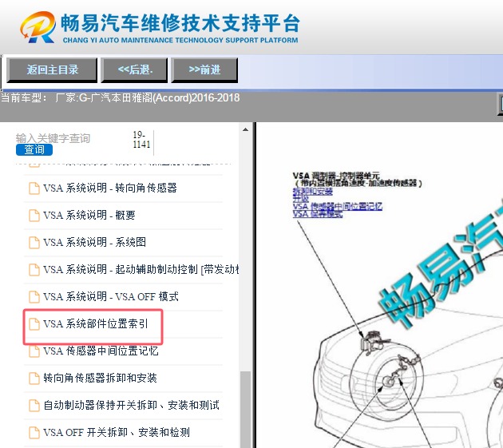This screenshot has height=448, width=503.
Task: Click the sidebar scrollbar thumb
Action: coord(246,409)
